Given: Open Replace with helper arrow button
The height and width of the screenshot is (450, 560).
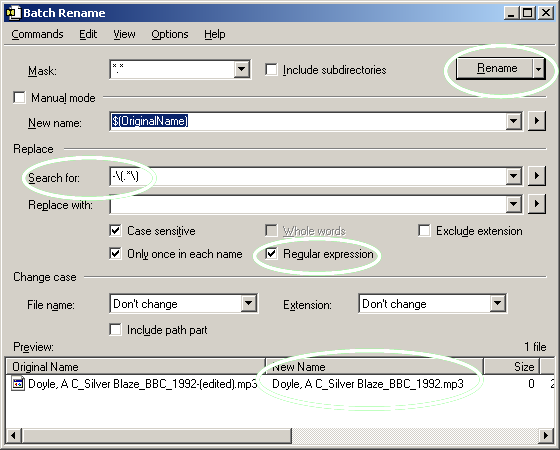Looking at the screenshot, I should click(537, 204).
